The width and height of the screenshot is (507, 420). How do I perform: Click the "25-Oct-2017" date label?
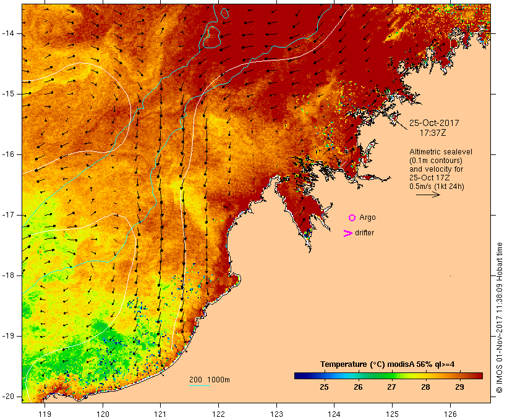[x=434, y=123]
